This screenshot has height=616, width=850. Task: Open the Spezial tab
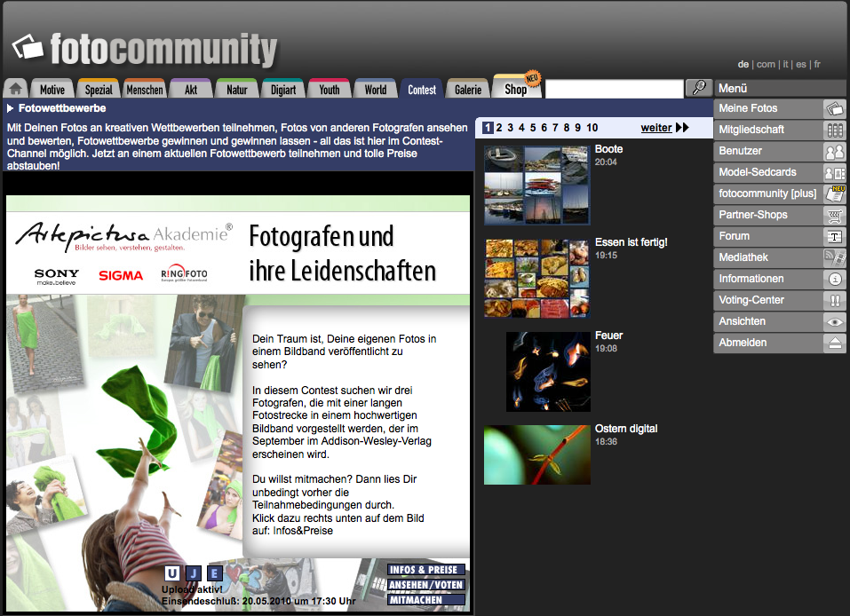point(99,90)
